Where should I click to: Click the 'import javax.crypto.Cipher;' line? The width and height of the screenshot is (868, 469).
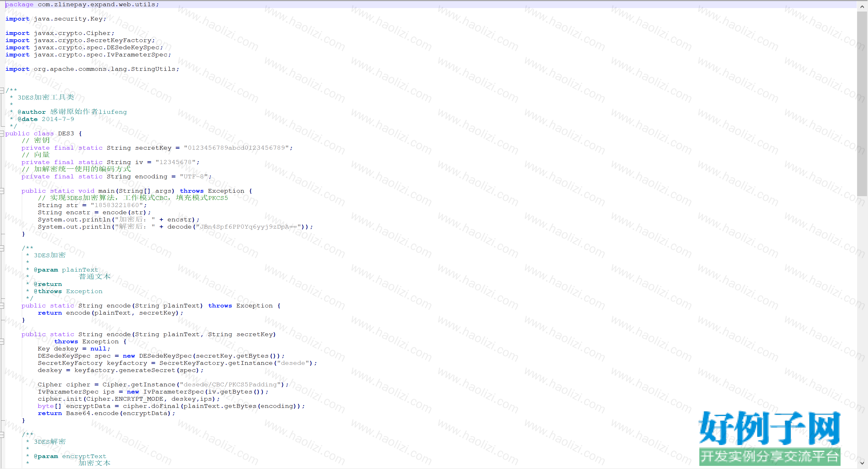[60, 33]
